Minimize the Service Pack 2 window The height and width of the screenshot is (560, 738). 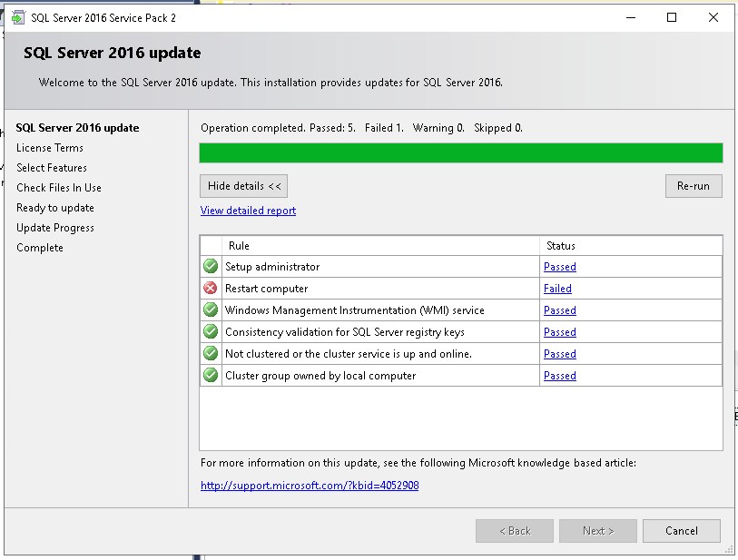[631, 17]
